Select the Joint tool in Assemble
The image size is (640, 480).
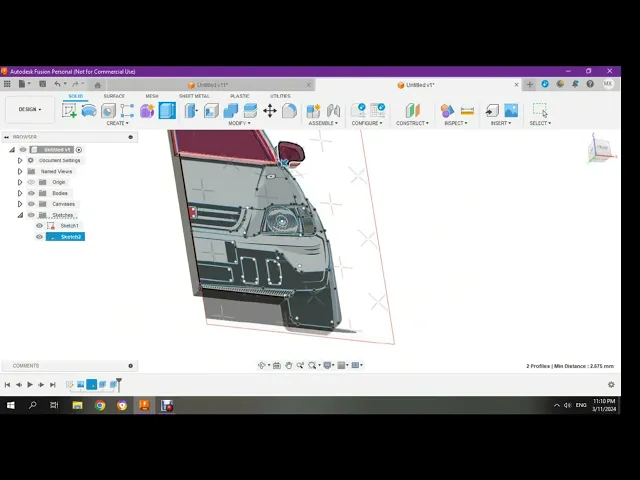(333, 110)
